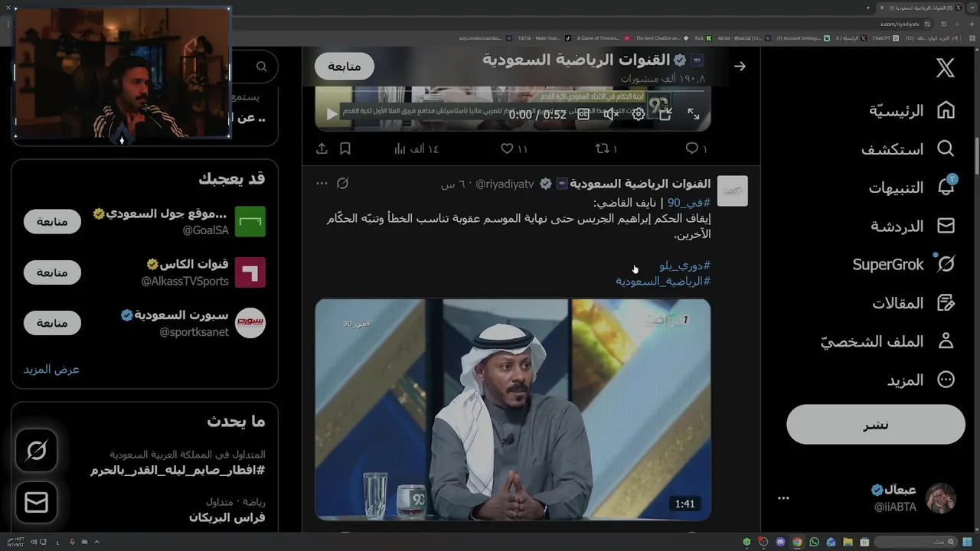Image resolution: width=980 pixels, height=551 pixels.
Task: Open the tab search dropdown arrow
Action: [971, 7]
